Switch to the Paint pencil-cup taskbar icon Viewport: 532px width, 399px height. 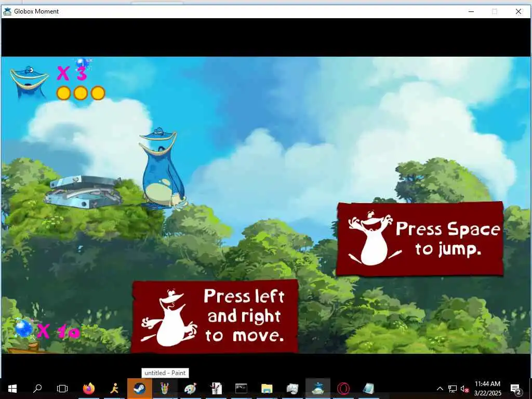click(x=165, y=389)
